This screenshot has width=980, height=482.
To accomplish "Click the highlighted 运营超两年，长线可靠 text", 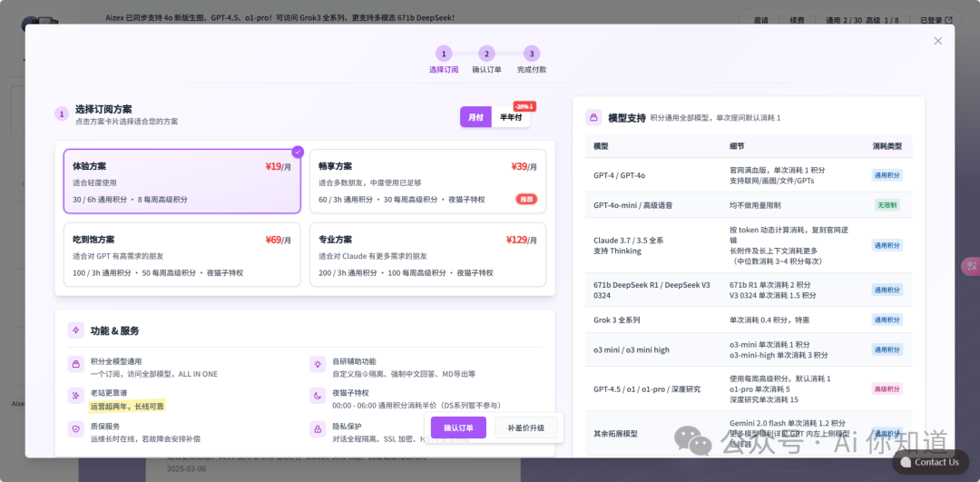I will click(128, 407).
